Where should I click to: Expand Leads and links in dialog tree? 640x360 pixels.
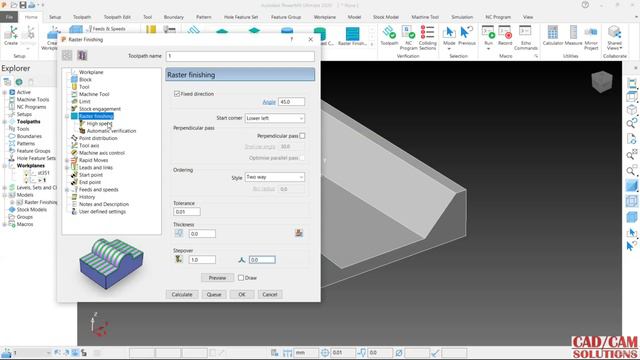click(67, 168)
